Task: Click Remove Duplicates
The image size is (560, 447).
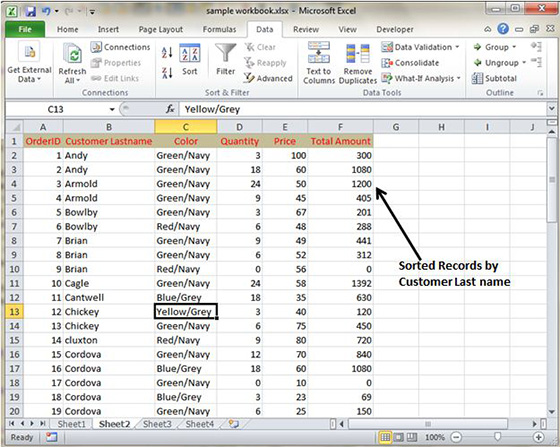Action: pos(358,64)
